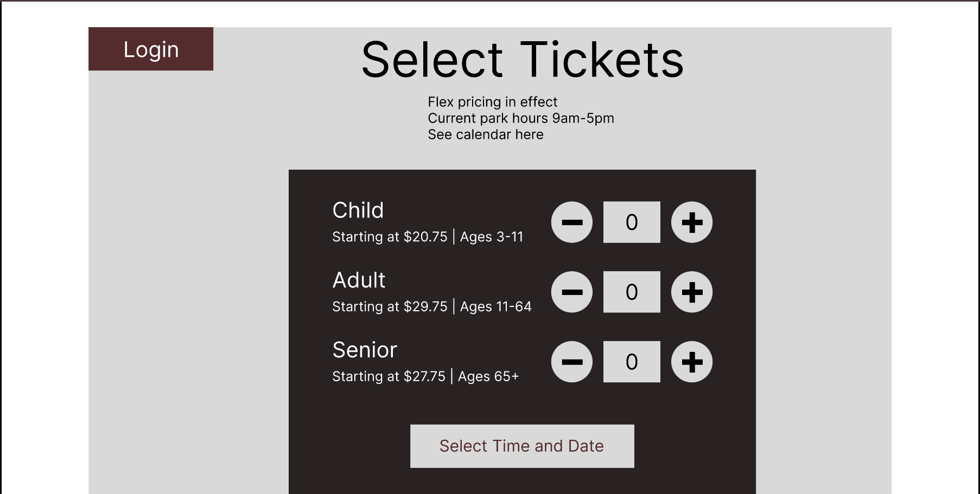Click the minus icon for Adult tickets

[571, 292]
